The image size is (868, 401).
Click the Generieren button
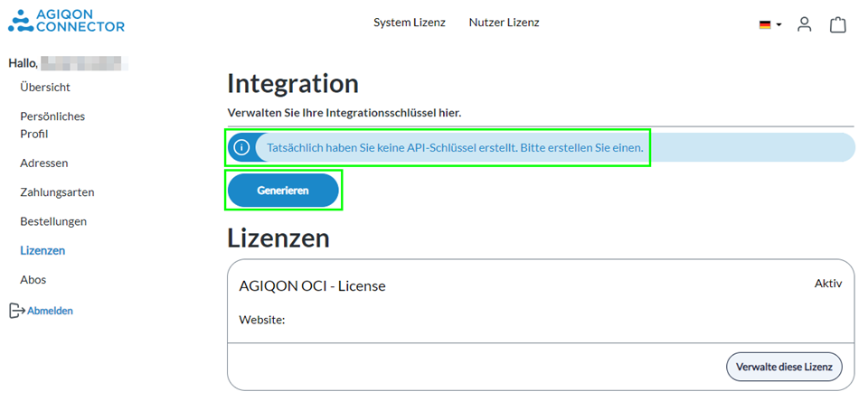click(283, 191)
